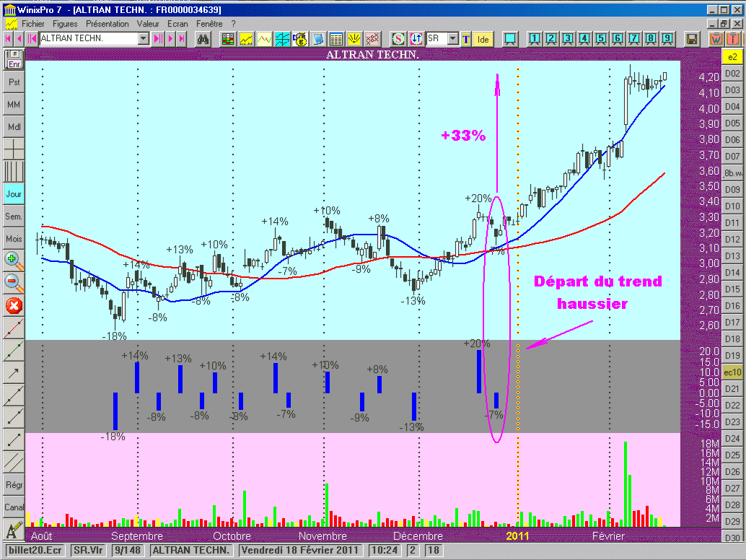
Task: Click the zoom in magnifier icon
Action: point(13,261)
